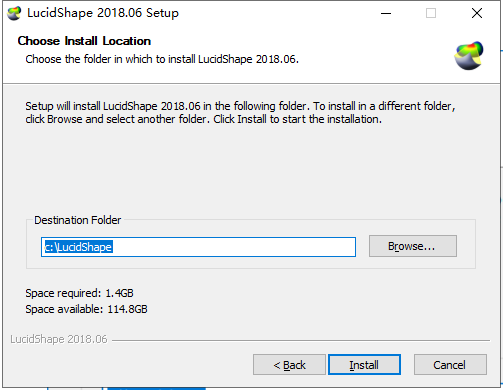Start installation with the Install button

click(364, 365)
